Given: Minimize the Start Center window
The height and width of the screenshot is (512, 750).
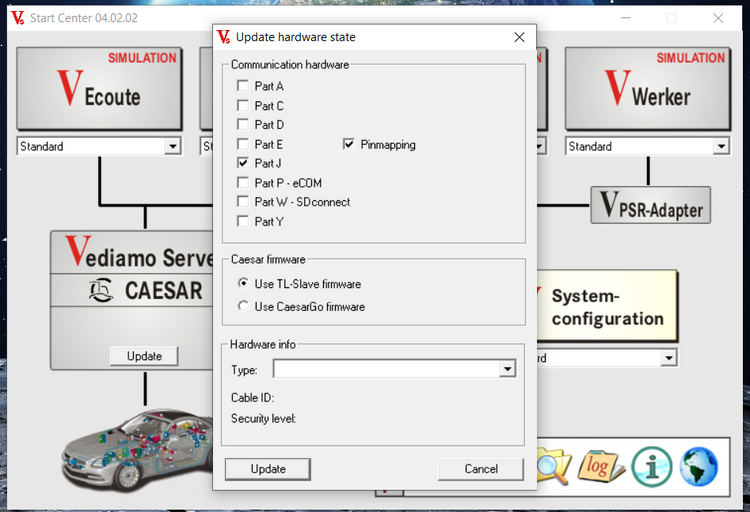Looking at the screenshot, I should (x=625, y=18).
